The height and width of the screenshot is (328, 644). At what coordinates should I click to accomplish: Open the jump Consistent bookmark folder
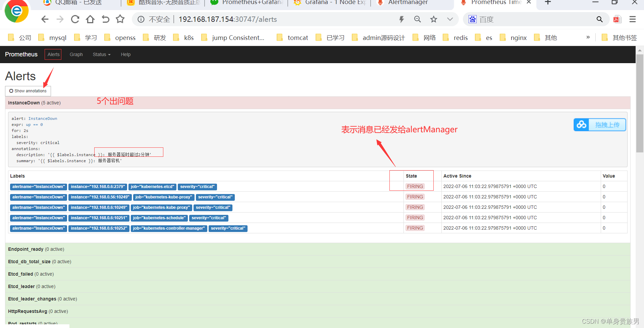[x=233, y=38]
